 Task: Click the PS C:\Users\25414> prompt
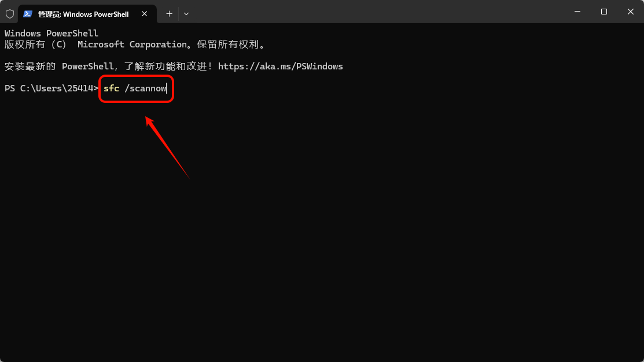point(51,88)
